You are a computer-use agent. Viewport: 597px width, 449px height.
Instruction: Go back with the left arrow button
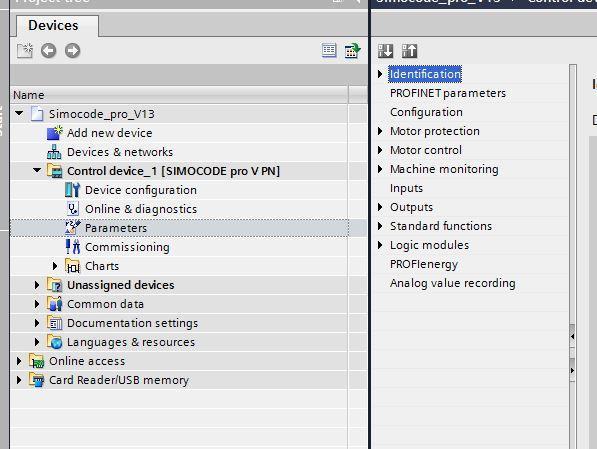(x=48, y=50)
